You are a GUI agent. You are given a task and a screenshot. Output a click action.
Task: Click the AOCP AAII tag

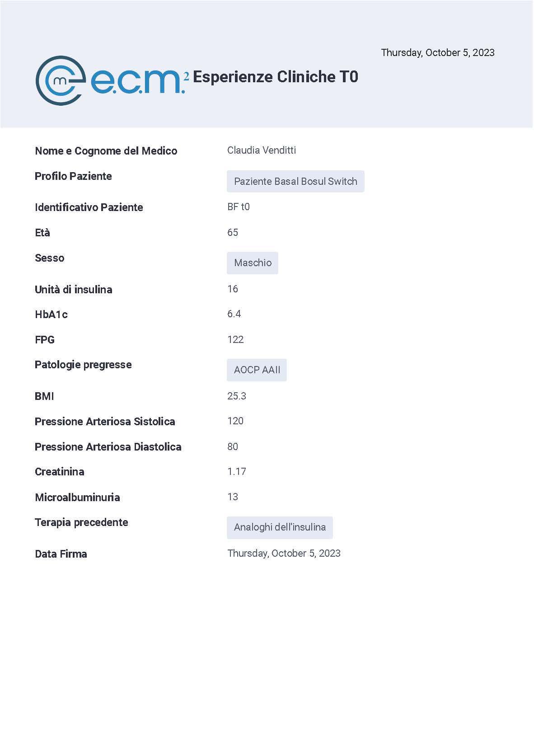coord(257,370)
